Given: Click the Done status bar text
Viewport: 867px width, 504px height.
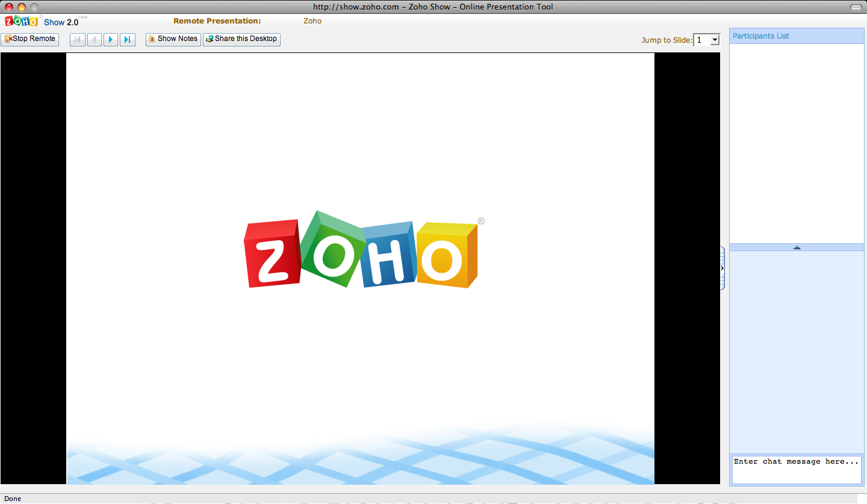Looking at the screenshot, I should click(12, 499).
